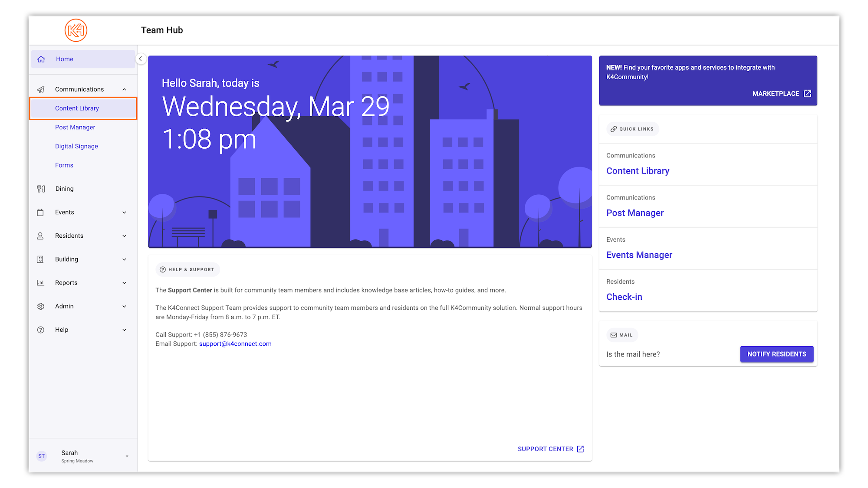Screen dimensions: 868x488
Task: Open Content Library in sidebar
Action: pyautogui.click(x=83, y=108)
